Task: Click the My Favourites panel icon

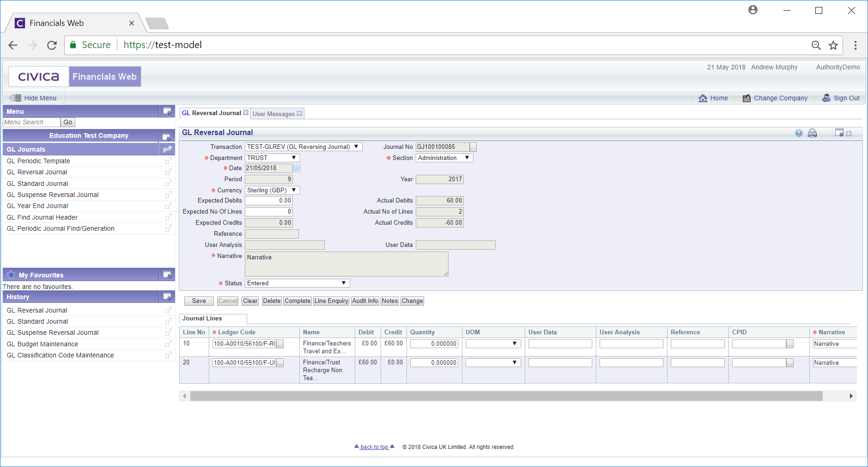Action: coord(167,274)
